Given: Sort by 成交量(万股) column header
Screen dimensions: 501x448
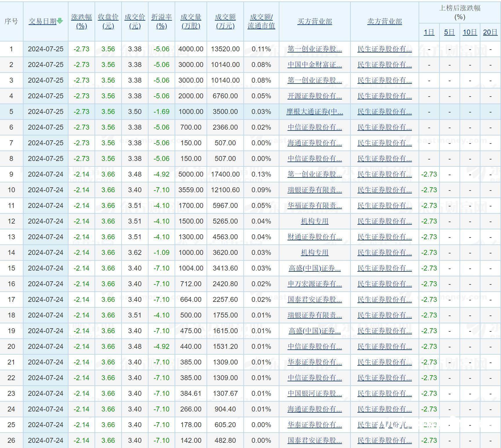Looking at the screenshot, I should (191, 21).
